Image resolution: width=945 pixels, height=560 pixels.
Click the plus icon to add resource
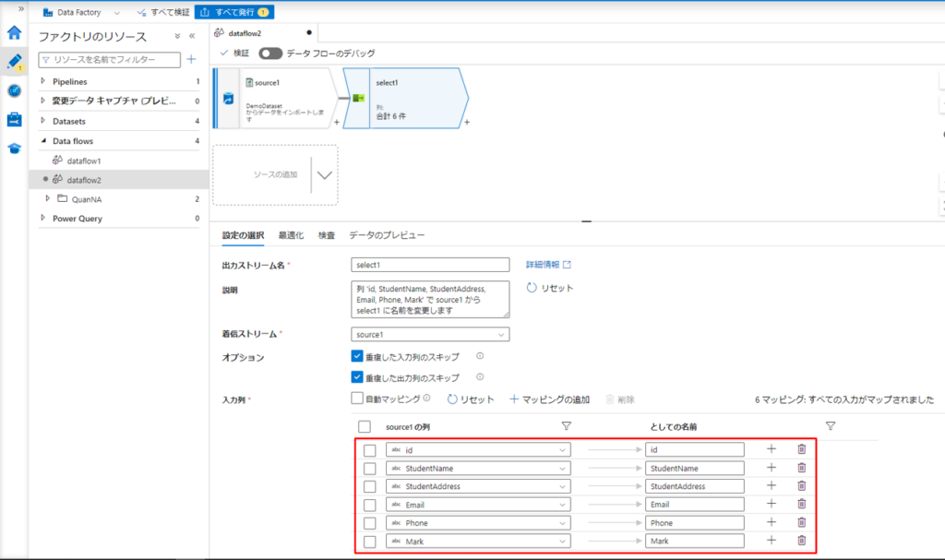(x=192, y=59)
